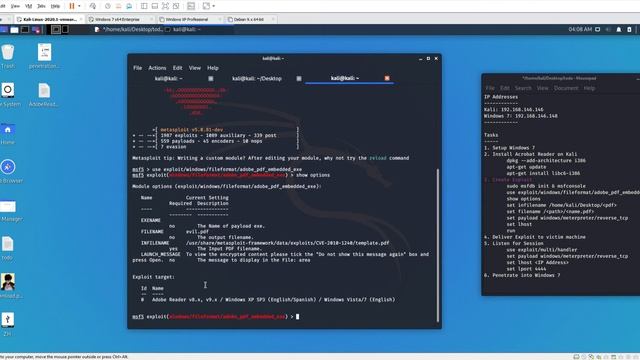Click the Kali panel battery icon
The width and height of the screenshot is (640, 360).
[x=629, y=29]
